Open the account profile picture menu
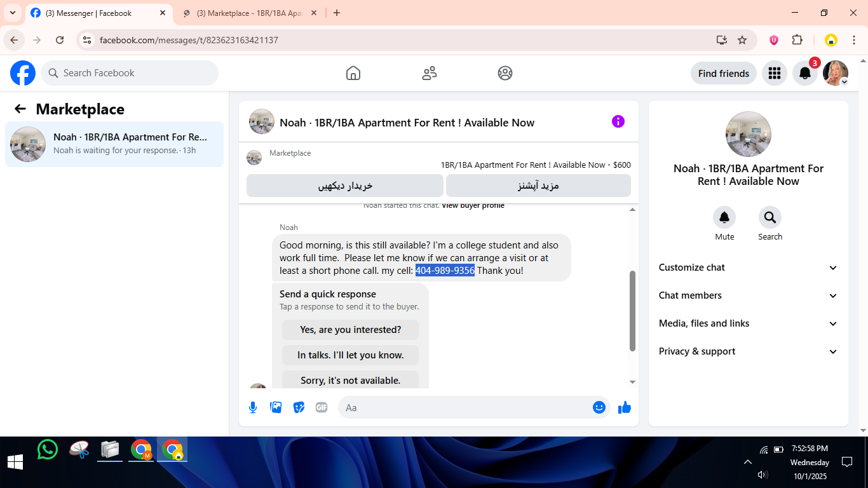This screenshot has height=488, width=868. click(x=836, y=73)
